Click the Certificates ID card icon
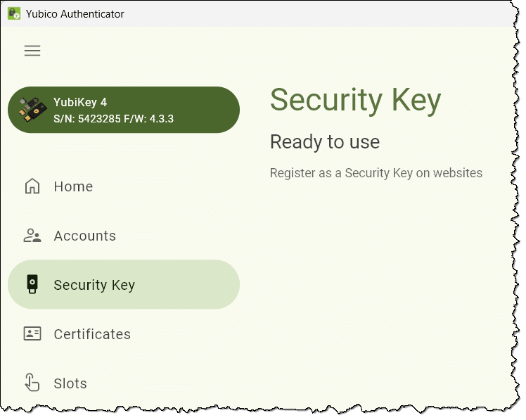The width and height of the screenshot is (526, 420). pos(32,333)
